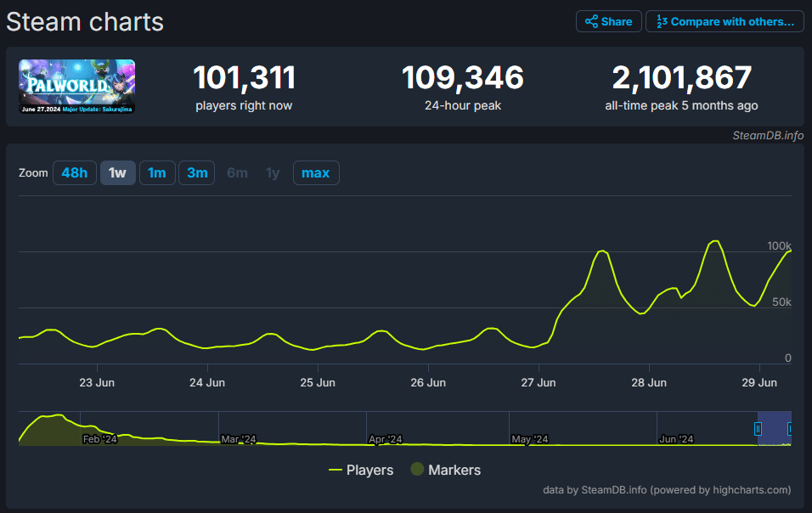Open the Palworld game banner image

[x=77, y=87]
